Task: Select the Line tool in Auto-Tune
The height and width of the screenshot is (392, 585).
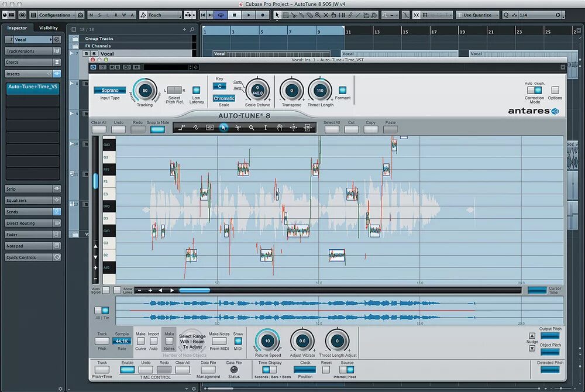Action: (181, 128)
